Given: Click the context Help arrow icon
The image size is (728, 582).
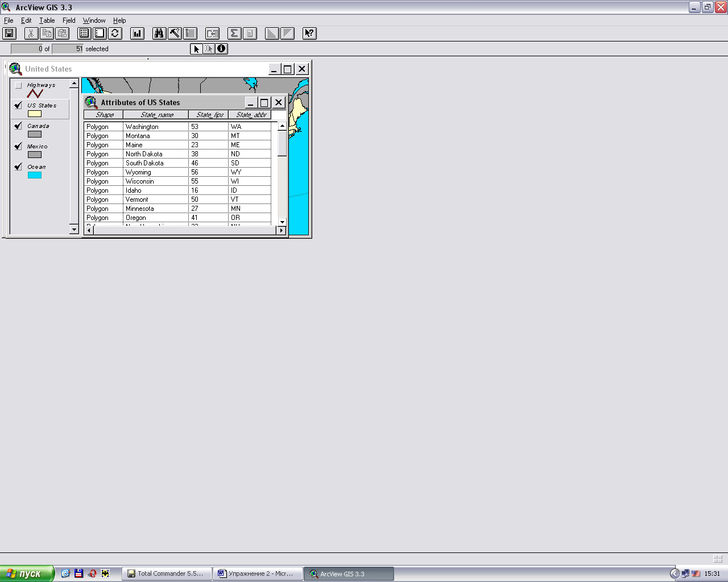Looking at the screenshot, I should pos(309,34).
